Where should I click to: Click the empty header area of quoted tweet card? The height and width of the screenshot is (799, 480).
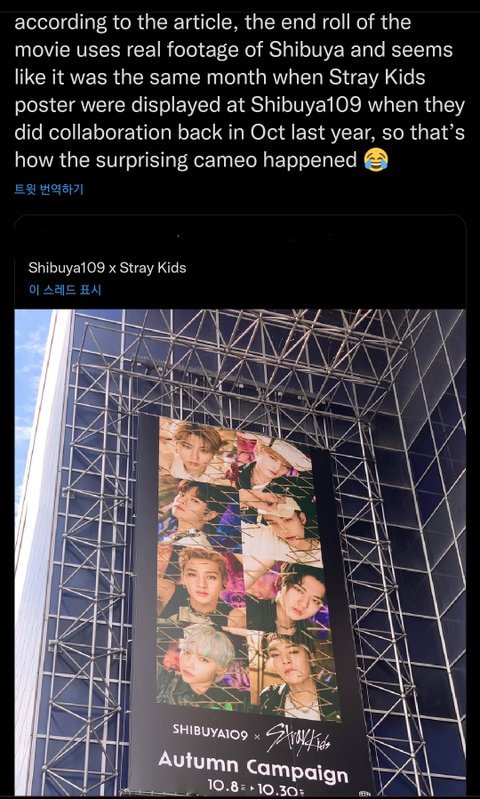[240, 237]
